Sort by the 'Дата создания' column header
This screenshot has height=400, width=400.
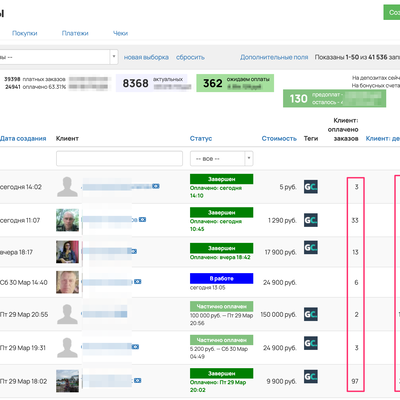[23, 139]
